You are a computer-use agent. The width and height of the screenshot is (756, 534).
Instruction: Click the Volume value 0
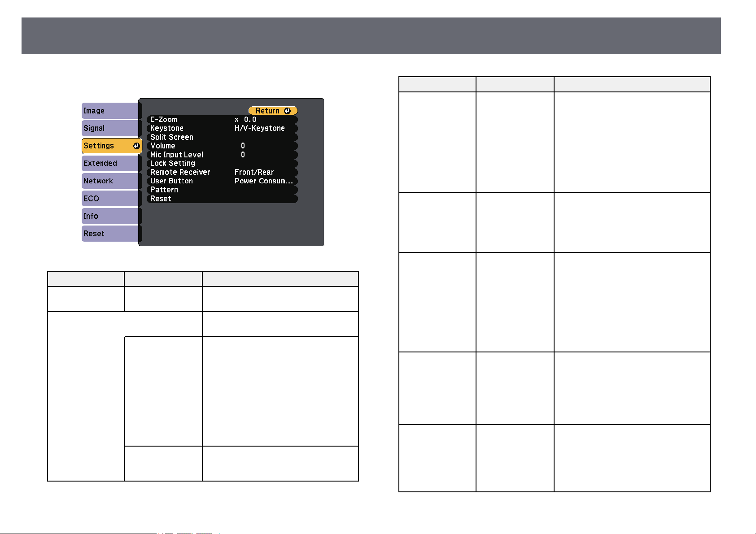(x=243, y=146)
